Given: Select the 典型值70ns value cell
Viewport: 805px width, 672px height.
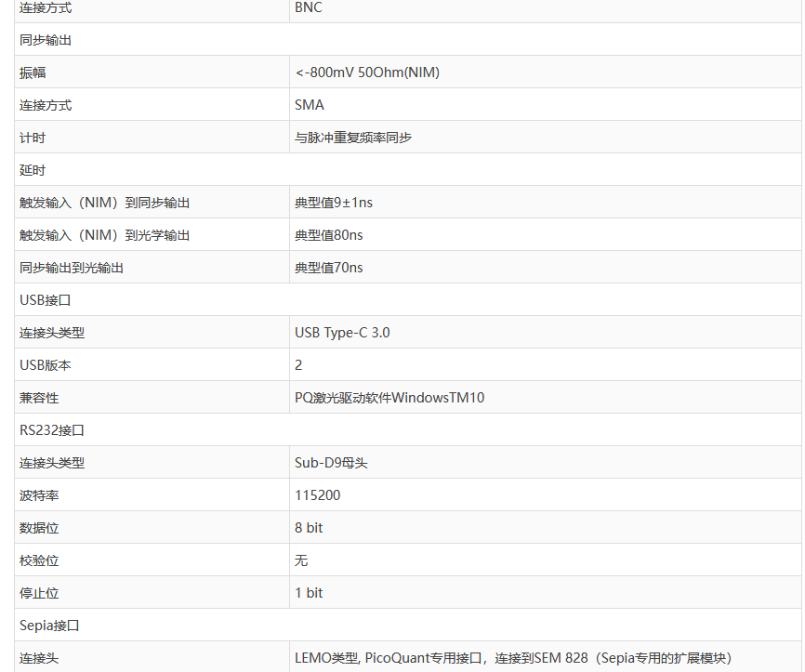Looking at the screenshot, I should 329,268.
